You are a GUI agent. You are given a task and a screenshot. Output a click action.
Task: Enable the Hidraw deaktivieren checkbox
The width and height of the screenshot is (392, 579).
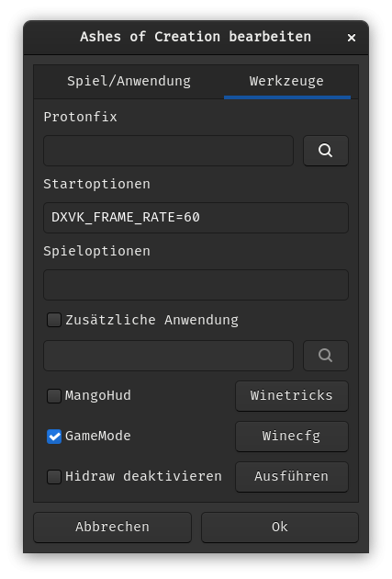tap(54, 477)
